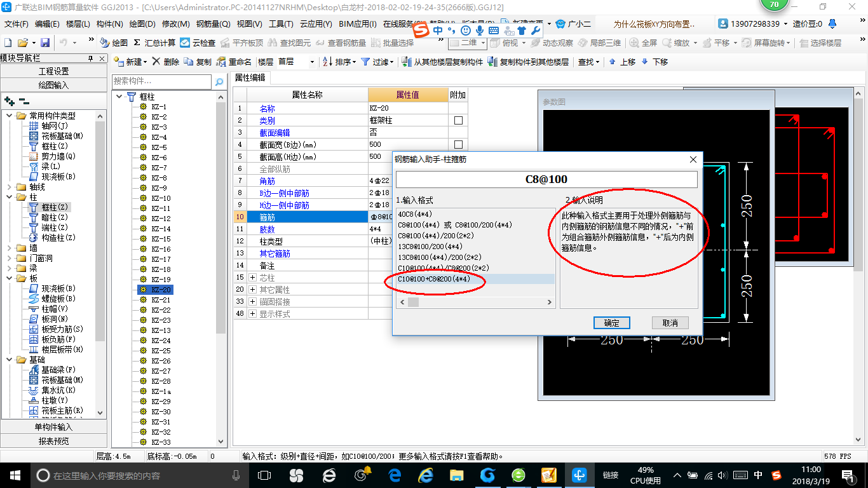The height and width of the screenshot is (488, 868).
Task: Open the 钢筋量(Q) menu
Action: pos(213,24)
